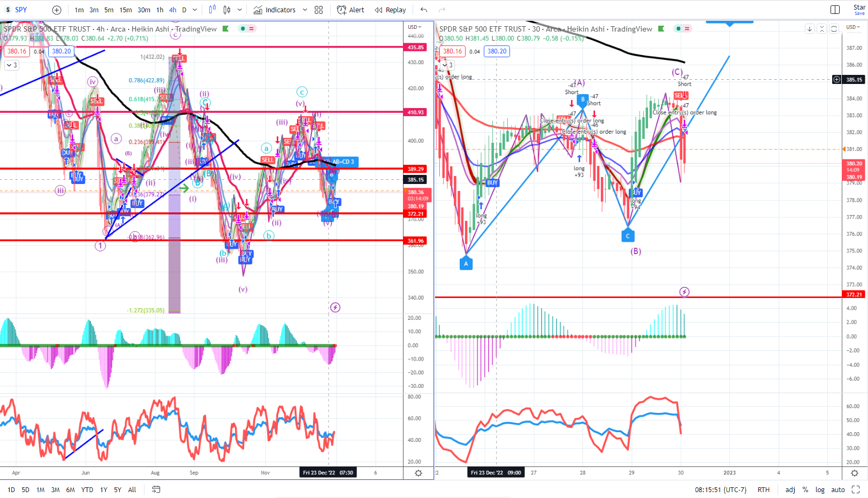Image resolution: width=868 pixels, height=498 pixels.
Task: Select the 1h timeframe
Action: [x=160, y=10]
